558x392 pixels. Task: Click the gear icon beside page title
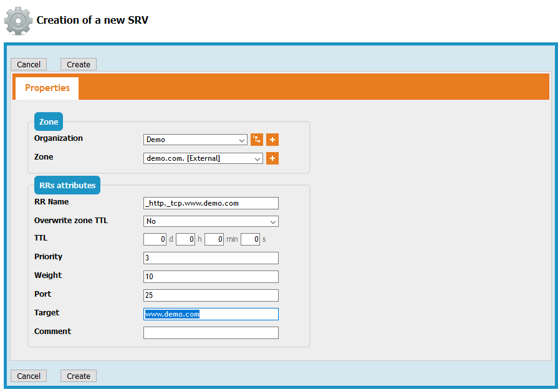pyautogui.click(x=18, y=21)
